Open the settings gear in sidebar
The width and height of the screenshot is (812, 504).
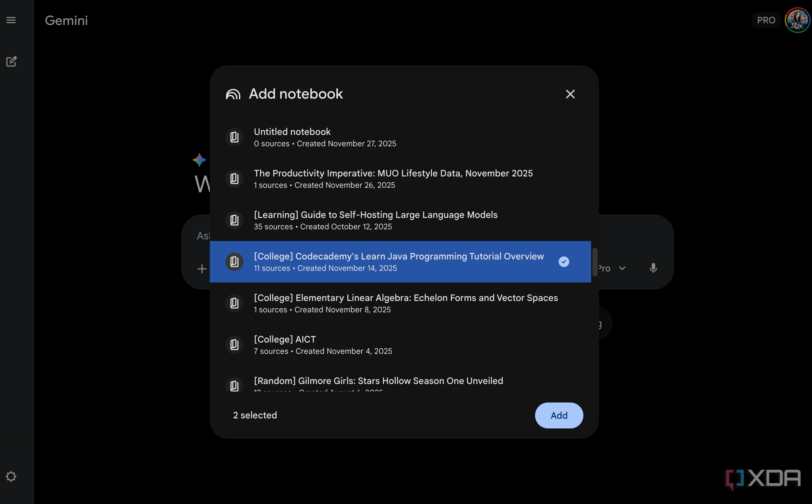point(11,476)
